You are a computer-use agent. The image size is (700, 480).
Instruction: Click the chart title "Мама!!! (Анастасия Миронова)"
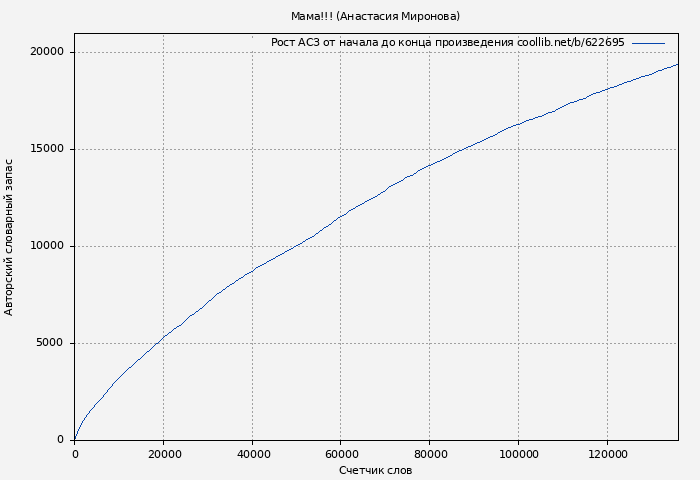(x=375, y=16)
